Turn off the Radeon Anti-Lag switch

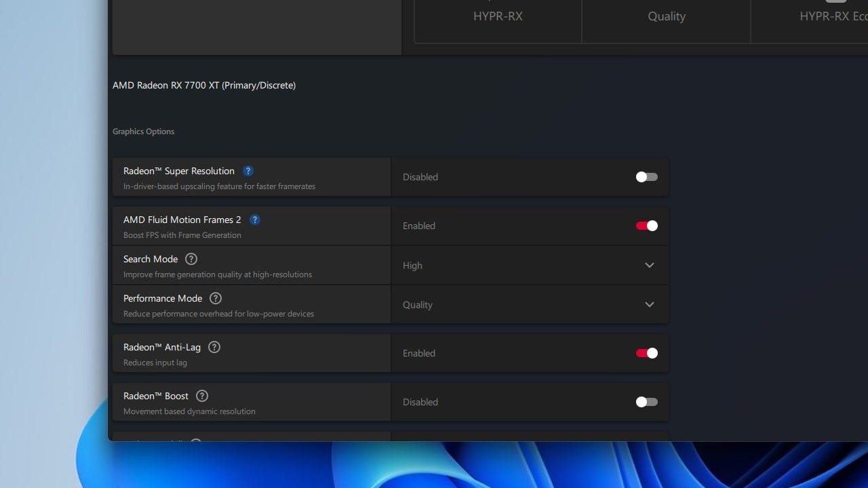(x=646, y=354)
